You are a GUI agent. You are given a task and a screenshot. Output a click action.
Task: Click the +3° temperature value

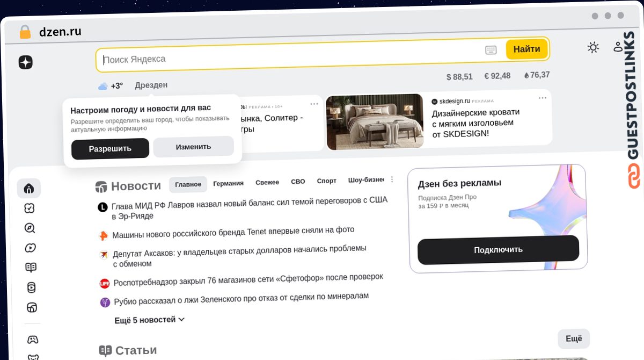click(117, 86)
